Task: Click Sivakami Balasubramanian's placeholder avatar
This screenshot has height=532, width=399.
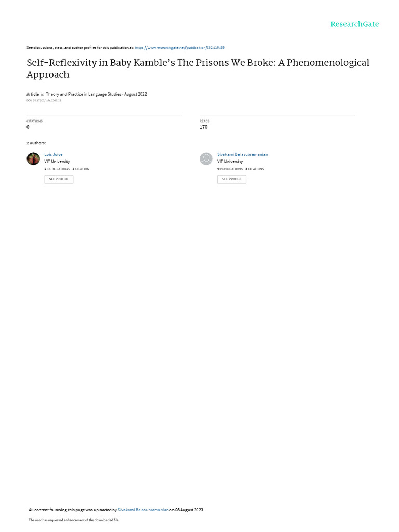Action: pyautogui.click(x=206, y=158)
